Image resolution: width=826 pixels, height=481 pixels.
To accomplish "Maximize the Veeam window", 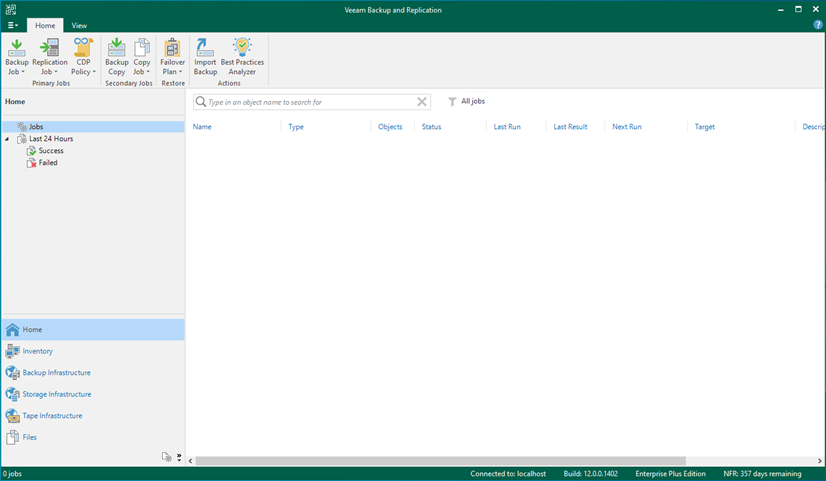I will (x=799, y=9).
